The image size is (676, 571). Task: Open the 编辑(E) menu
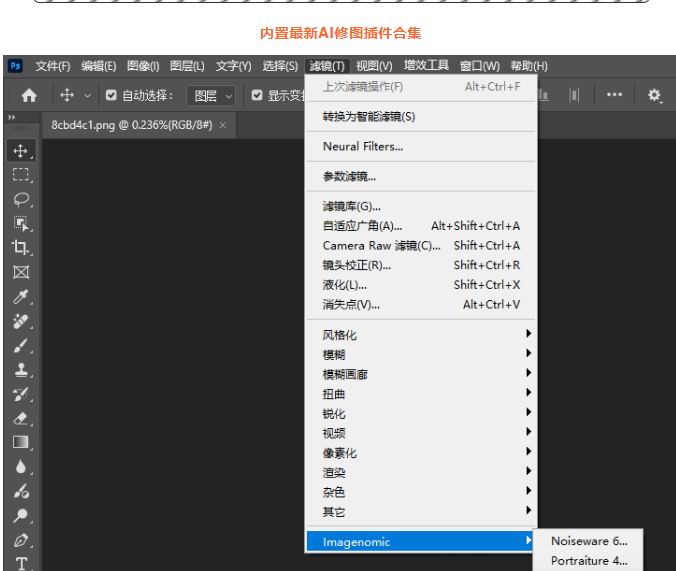(99, 66)
